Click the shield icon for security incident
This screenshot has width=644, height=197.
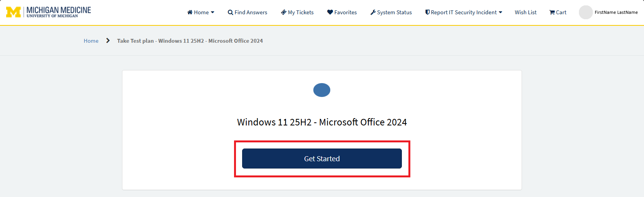coord(427,12)
